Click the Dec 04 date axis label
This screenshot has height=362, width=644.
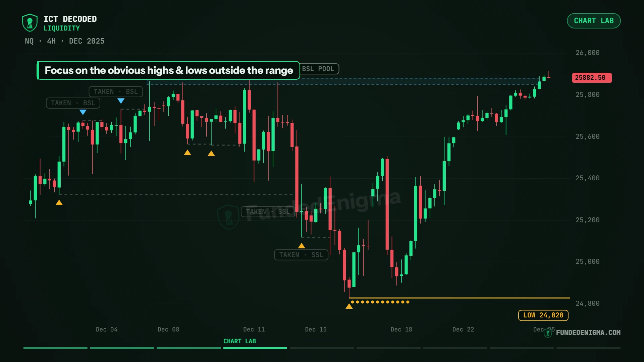coord(107,329)
